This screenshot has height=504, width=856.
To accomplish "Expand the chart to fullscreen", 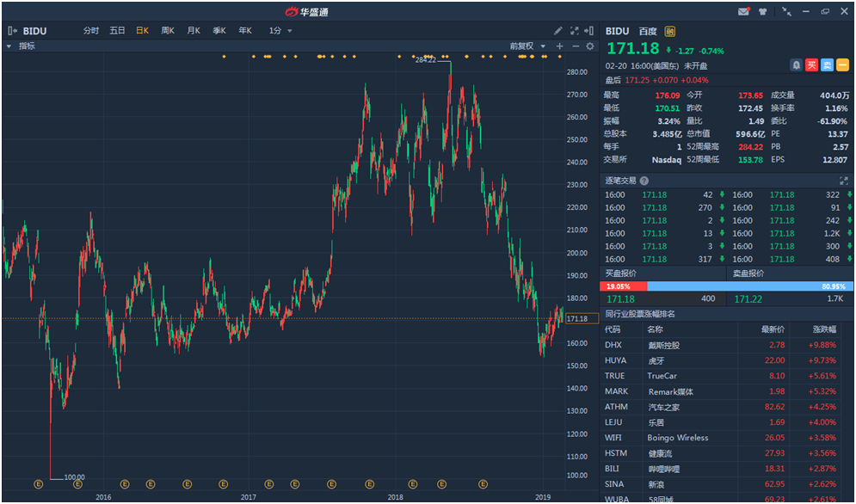I will [x=574, y=31].
